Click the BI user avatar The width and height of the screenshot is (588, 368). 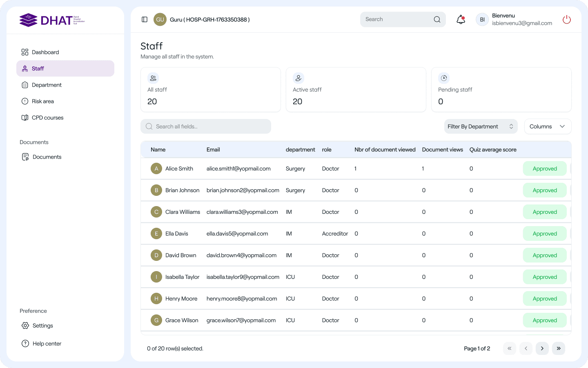482,20
